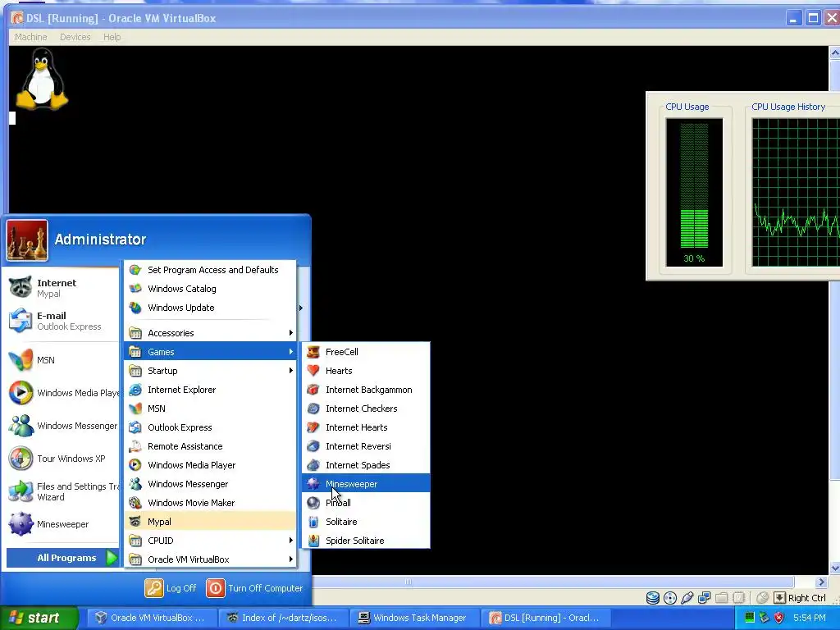Click the CPU Usage 30 % meter
This screenshot has width=840, height=630.
click(694, 192)
